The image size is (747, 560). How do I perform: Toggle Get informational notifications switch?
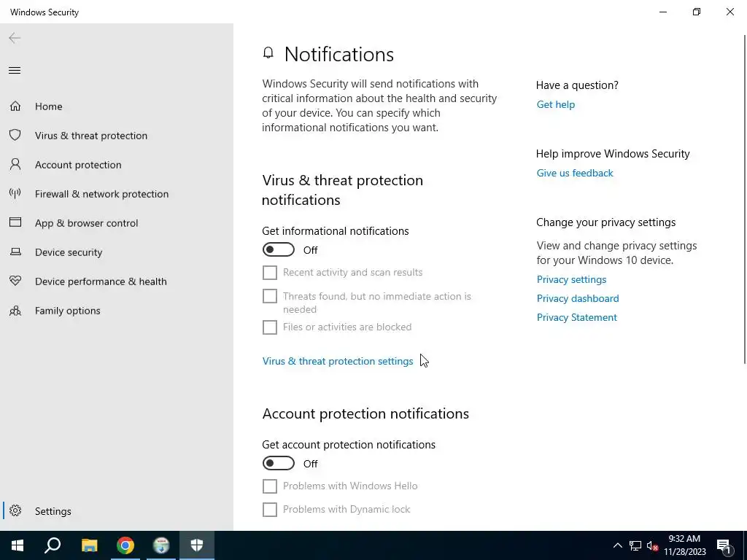click(x=279, y=249)
